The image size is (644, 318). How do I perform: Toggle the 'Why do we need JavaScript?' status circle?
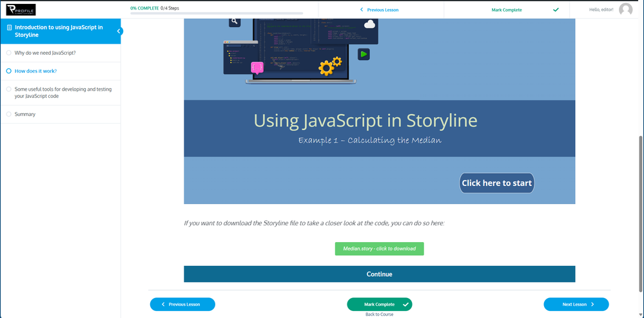click(8, 53)
